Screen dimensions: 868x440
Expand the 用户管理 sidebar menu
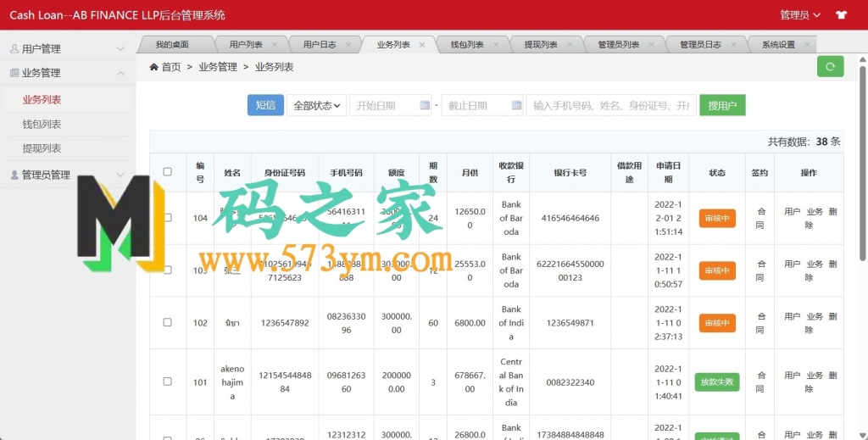point(68,48)
